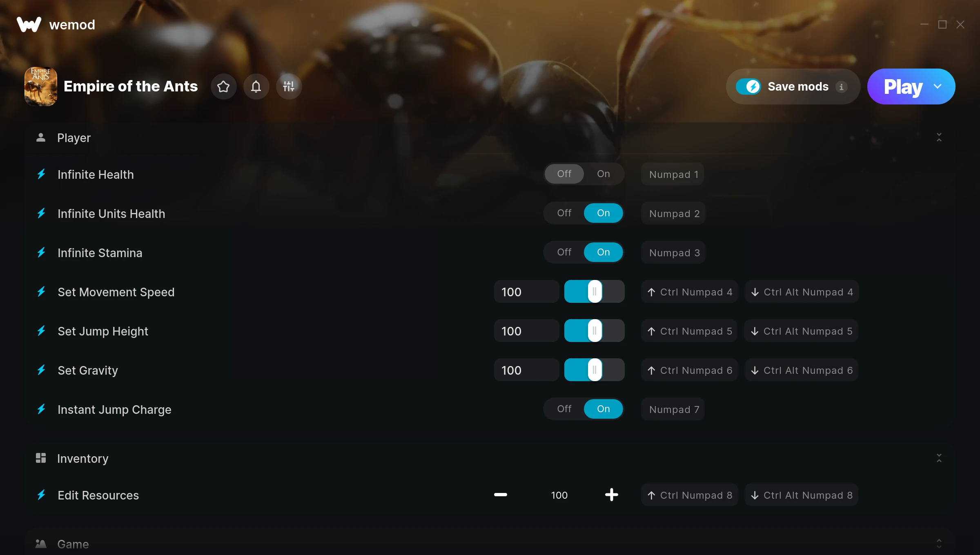Click the Edit Resources value input field

tap(559, 495)
